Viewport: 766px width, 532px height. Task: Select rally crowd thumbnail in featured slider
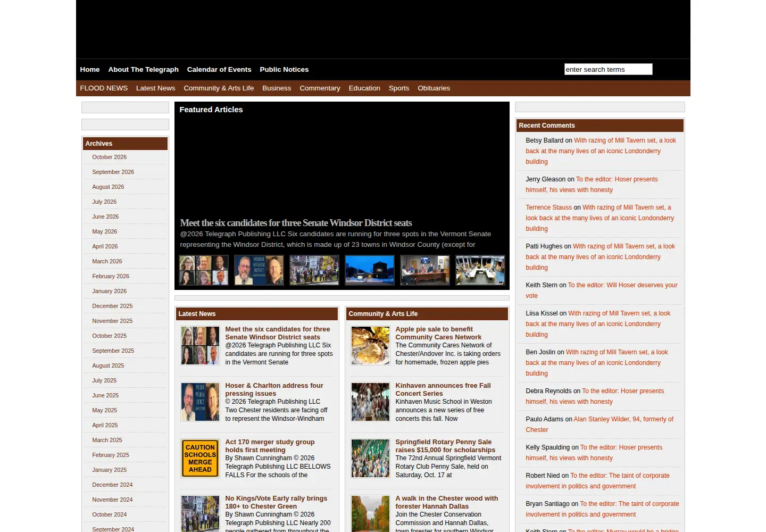(x=314, y=270)
